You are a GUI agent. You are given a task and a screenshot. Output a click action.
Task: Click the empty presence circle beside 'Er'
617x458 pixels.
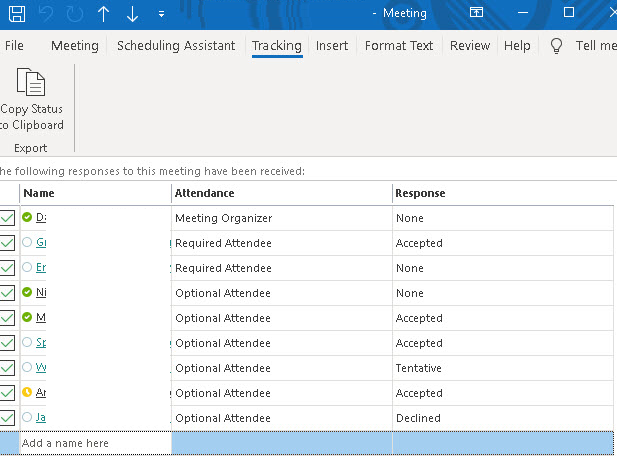27,267
